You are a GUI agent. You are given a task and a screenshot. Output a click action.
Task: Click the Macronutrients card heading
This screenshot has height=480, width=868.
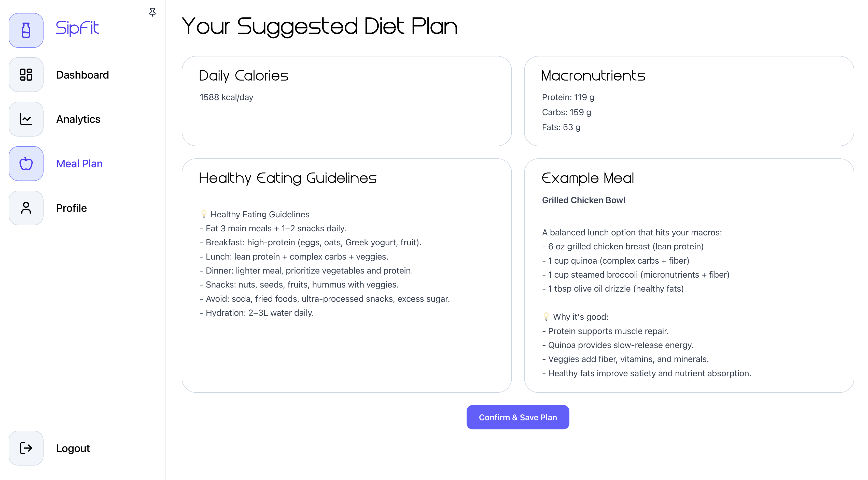pyautogui.click(x=593, y=76)
